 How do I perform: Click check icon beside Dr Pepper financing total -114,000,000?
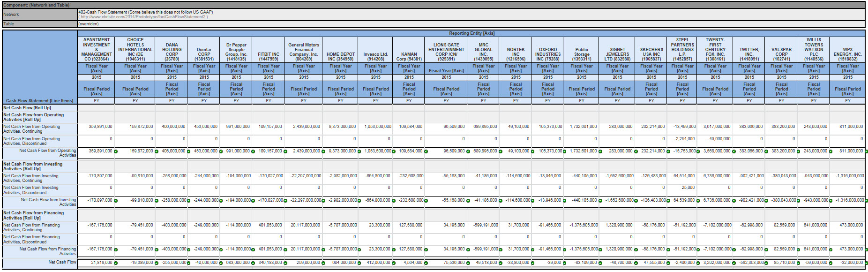point(253,249)
